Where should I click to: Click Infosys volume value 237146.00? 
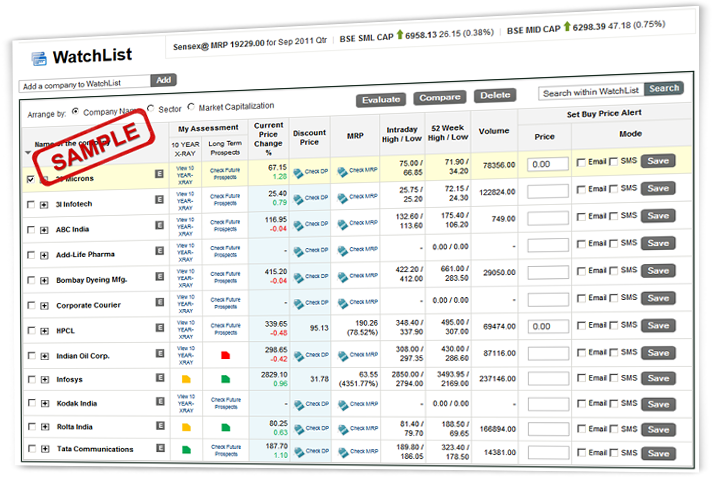(498, 378)
